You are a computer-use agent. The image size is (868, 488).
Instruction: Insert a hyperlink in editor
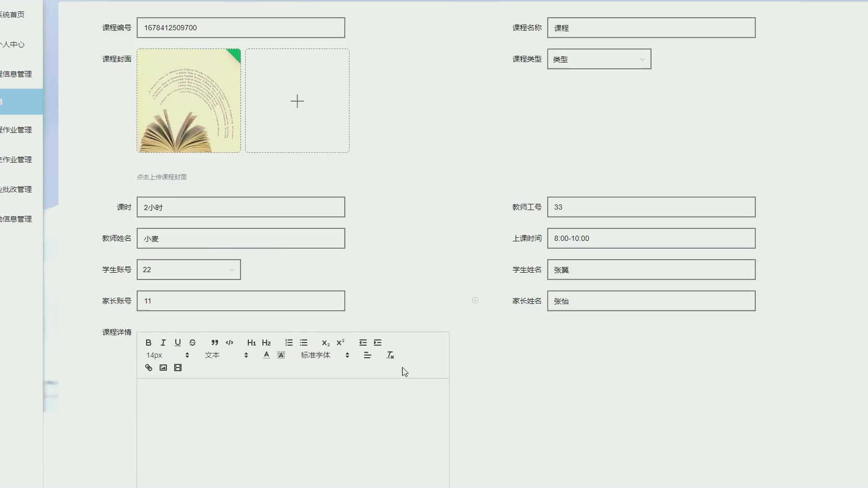149,368
